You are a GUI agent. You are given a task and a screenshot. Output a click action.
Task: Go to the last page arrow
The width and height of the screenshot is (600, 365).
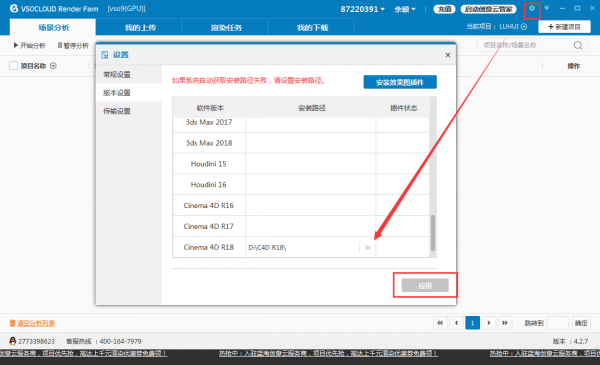pyautogui.click(x=505, y=323)
